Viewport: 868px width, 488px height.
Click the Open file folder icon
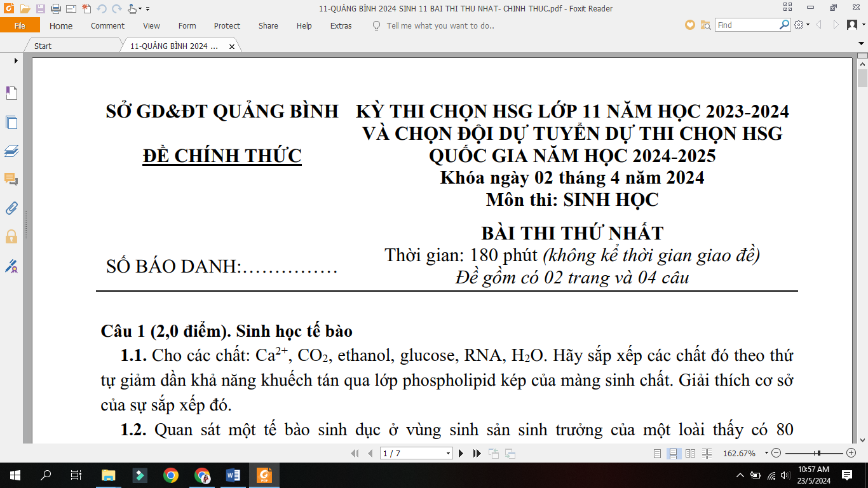25,9
